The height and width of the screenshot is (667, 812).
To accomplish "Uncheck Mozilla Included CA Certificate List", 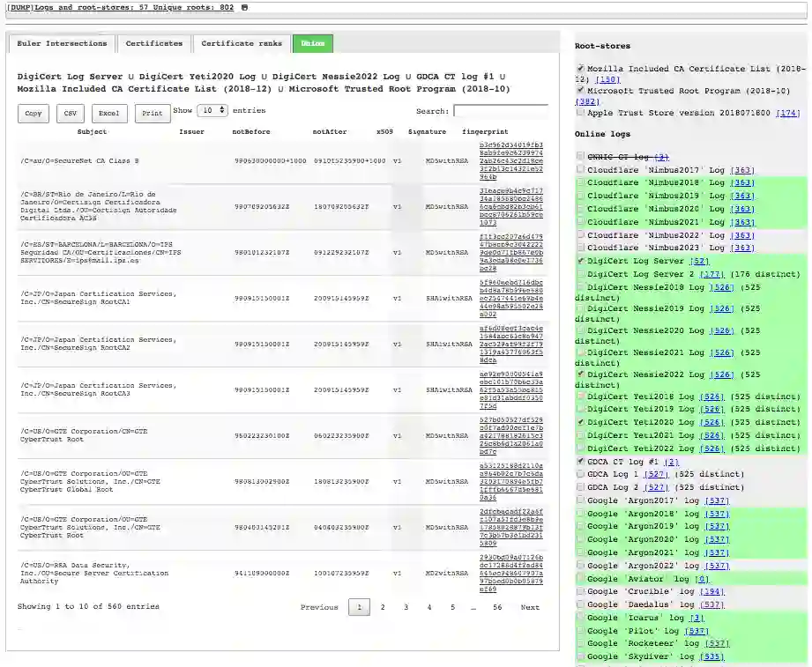I will (580, 69).
